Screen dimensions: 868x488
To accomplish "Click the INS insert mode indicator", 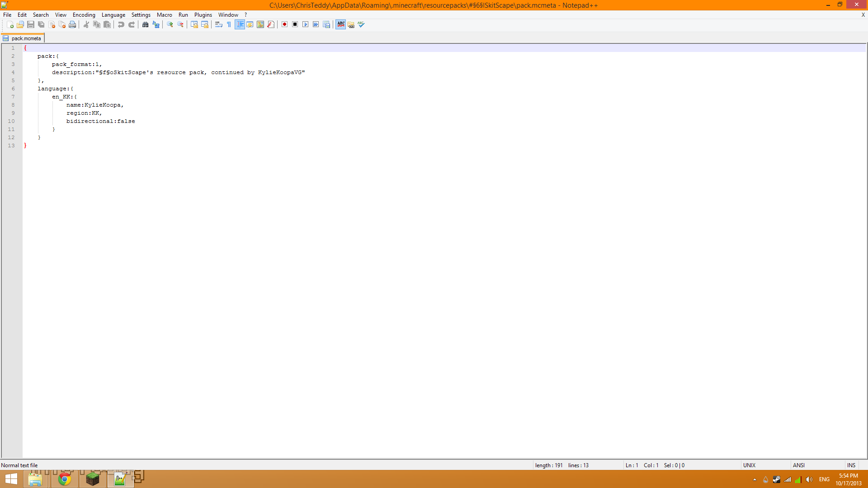I will coord(851,465).
